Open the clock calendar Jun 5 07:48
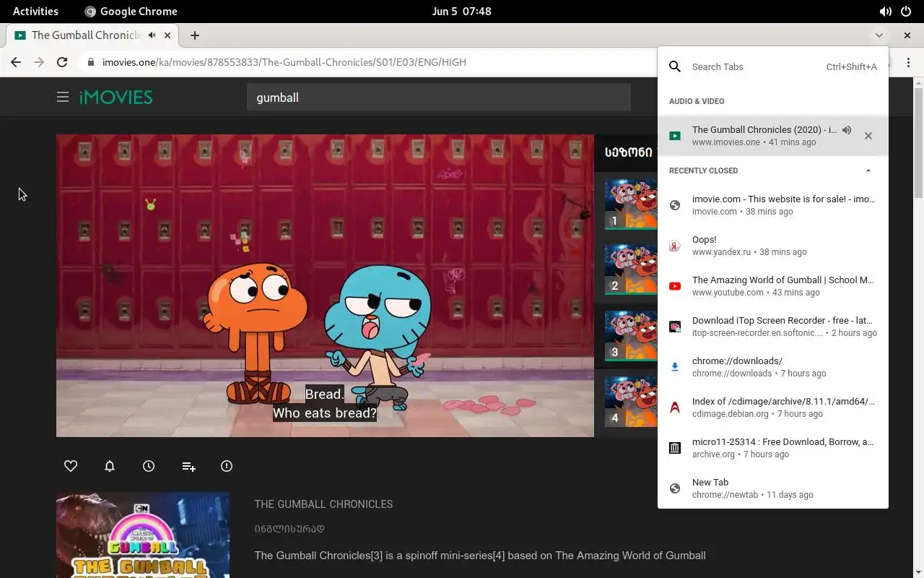 click(x=461, y=11)
